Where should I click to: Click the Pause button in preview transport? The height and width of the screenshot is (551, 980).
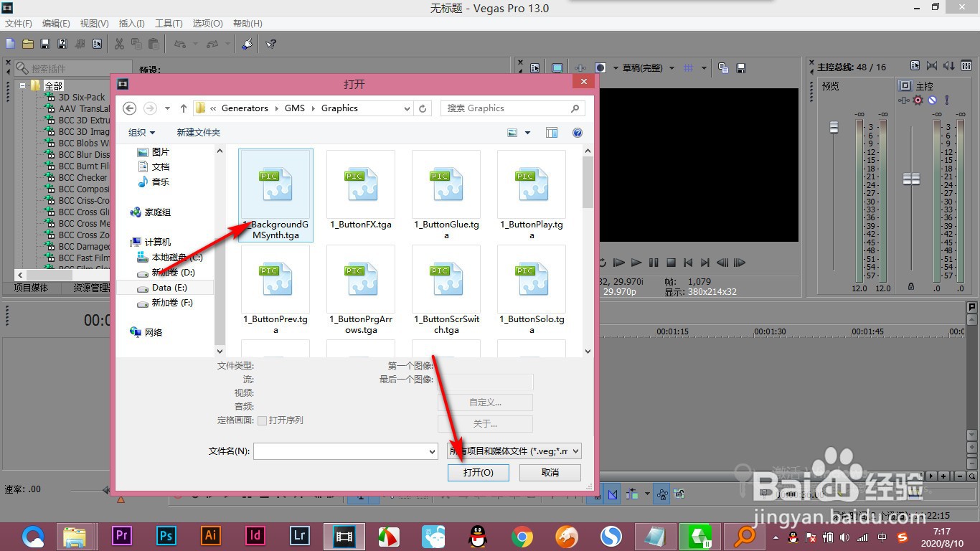tap(654, 263)
